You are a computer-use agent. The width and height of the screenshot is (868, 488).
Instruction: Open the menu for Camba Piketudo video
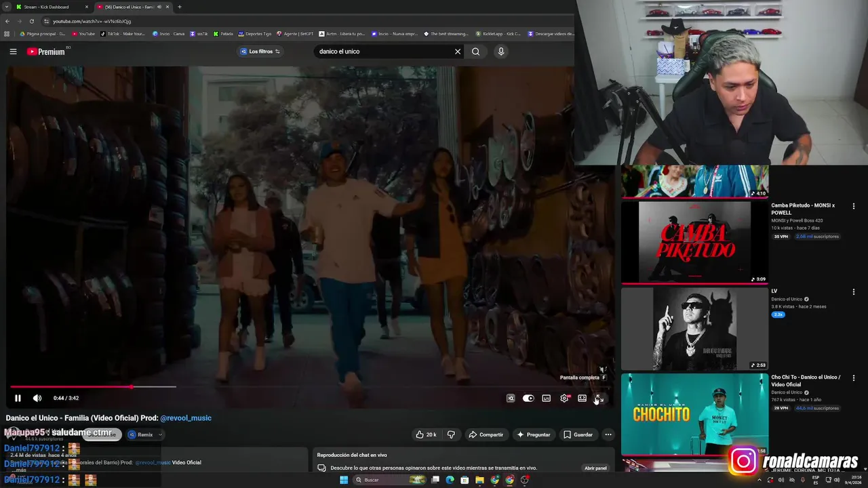coord(854,206)
